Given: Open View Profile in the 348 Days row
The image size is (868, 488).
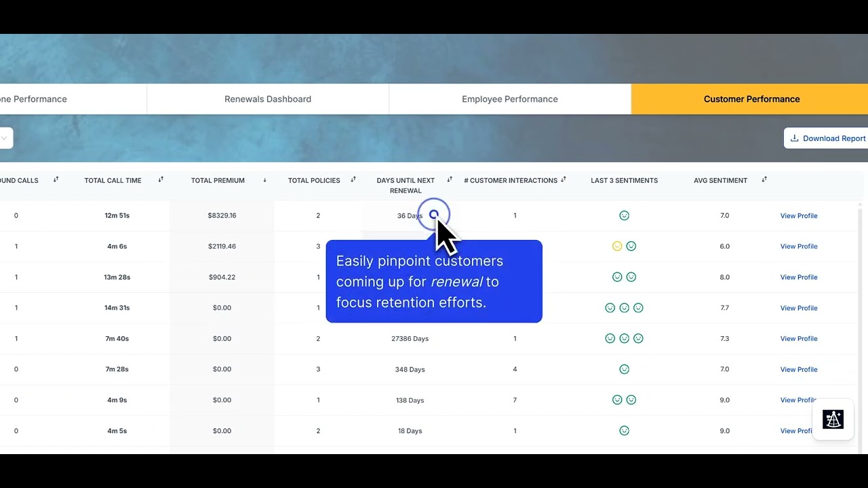Looking at the screenshot, I should pyautogui.click(x=799, y=369).
